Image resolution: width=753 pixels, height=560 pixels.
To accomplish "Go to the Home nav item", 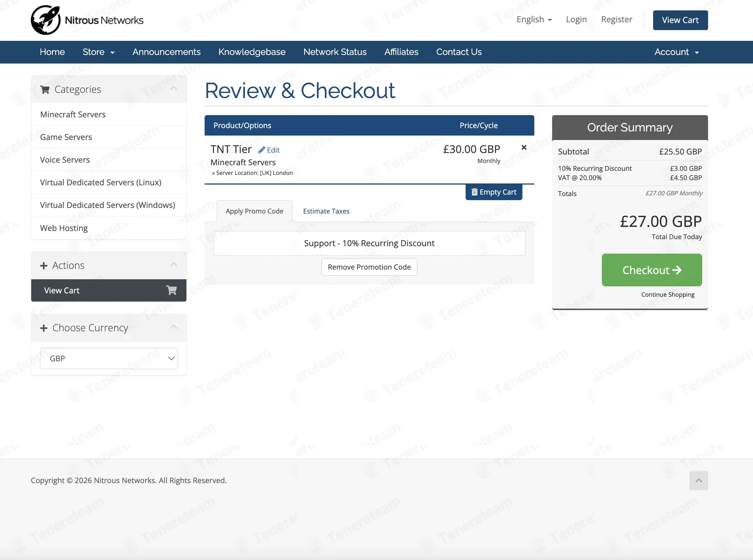I will [x=52, y=52].
